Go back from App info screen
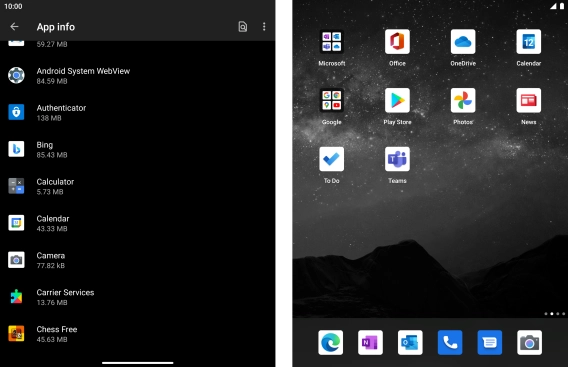This screenshot has width=568, height=367. [14, 26]
